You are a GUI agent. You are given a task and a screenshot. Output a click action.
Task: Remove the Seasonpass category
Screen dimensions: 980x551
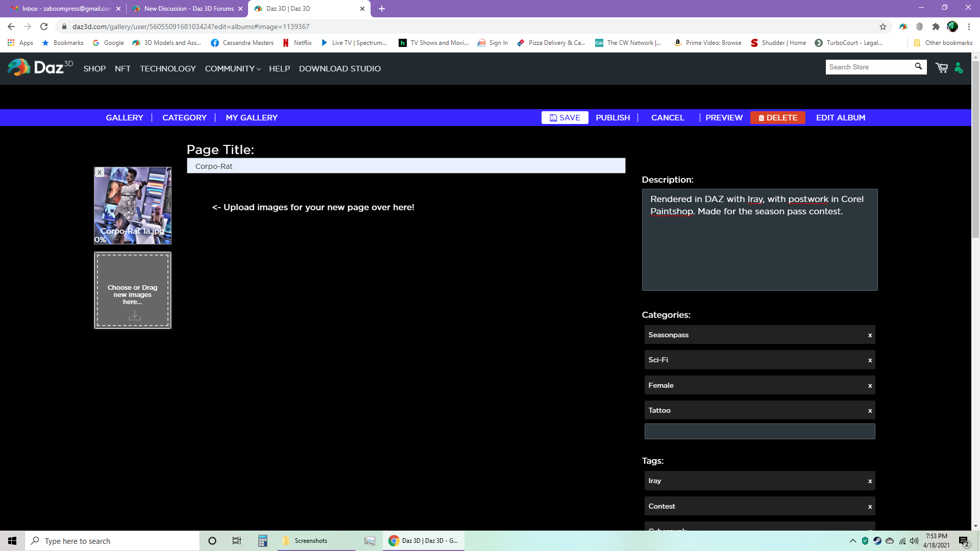pos(870,335)
